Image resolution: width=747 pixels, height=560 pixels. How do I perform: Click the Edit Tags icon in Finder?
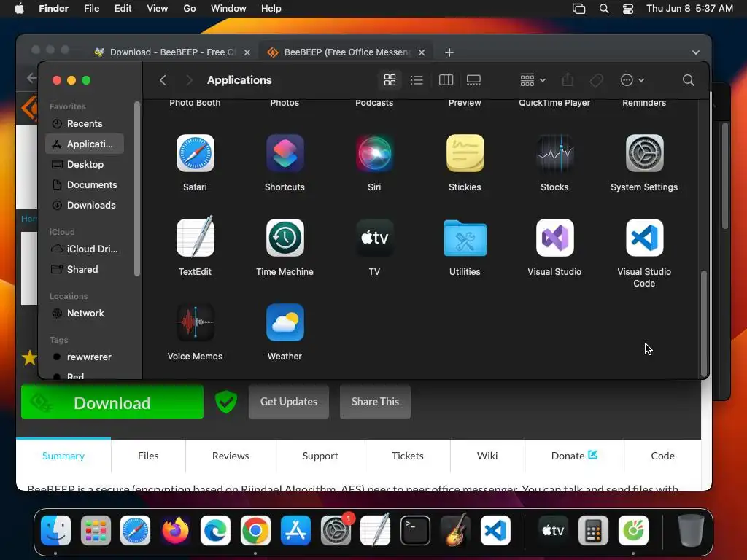tap(596, 80)
